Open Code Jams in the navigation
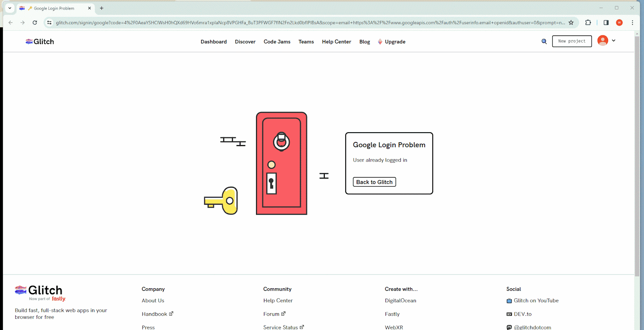This screenshot has width=644, height=330. (x=277, y=42)
